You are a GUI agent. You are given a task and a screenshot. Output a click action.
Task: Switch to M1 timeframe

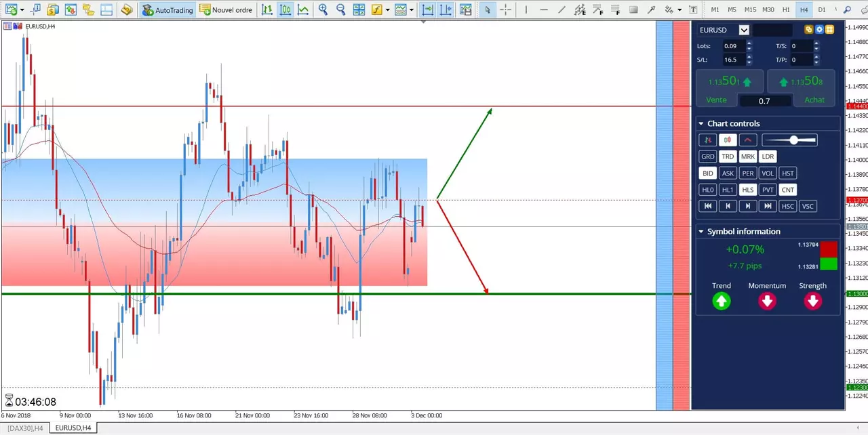tap(715, 9)
